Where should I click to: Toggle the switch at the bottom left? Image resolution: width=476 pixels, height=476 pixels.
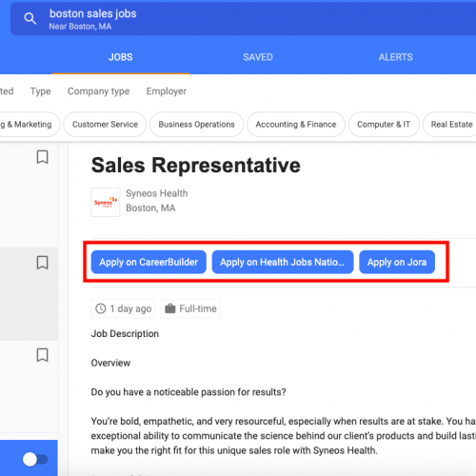[x=35, y=459]
